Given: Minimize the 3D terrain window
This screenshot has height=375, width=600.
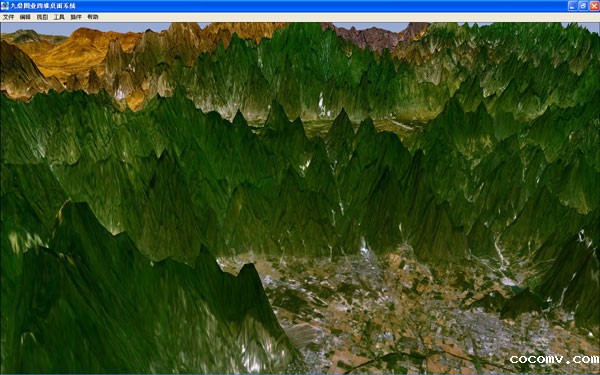Looking at the screenshot, I should 572,6.
